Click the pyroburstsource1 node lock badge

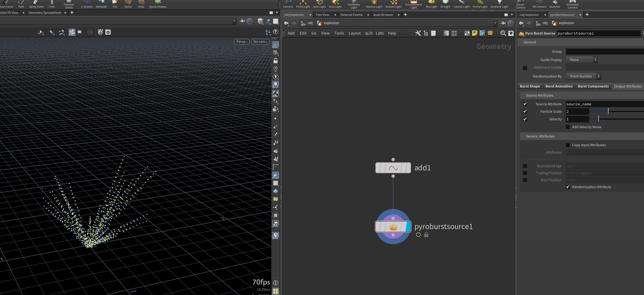tap(426, 235)
